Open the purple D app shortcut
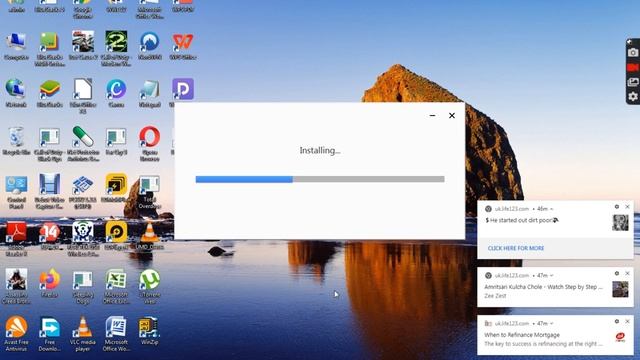The width and height of the screenshot is (640, 360). (x=183, y=89)
